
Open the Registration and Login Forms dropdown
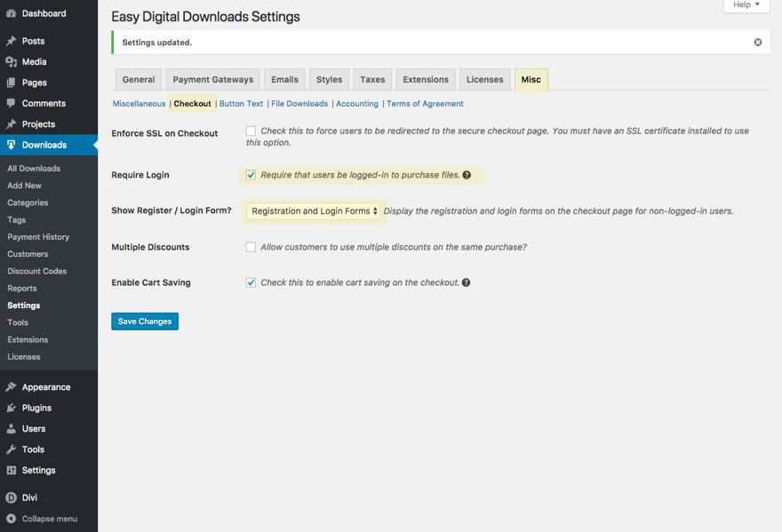coord(315,211)
